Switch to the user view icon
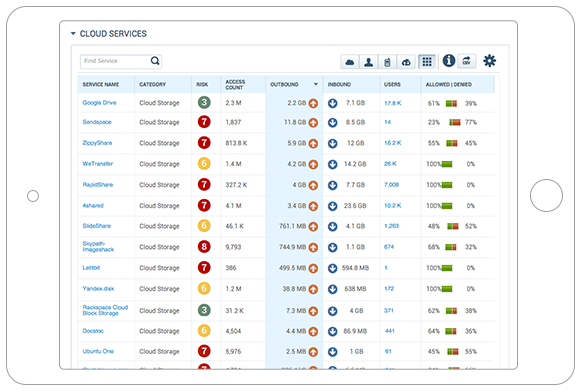 (369, 62)
